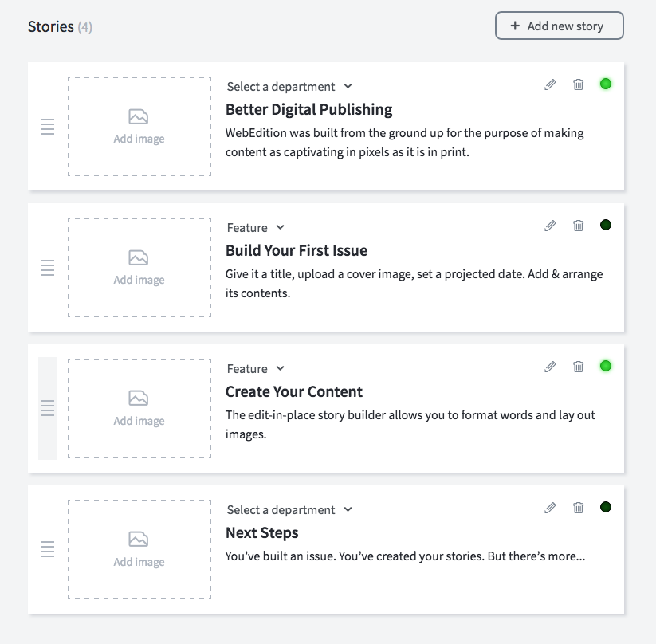Expand the Feature dropdown on Build Your First Issue

click(255, 227)
